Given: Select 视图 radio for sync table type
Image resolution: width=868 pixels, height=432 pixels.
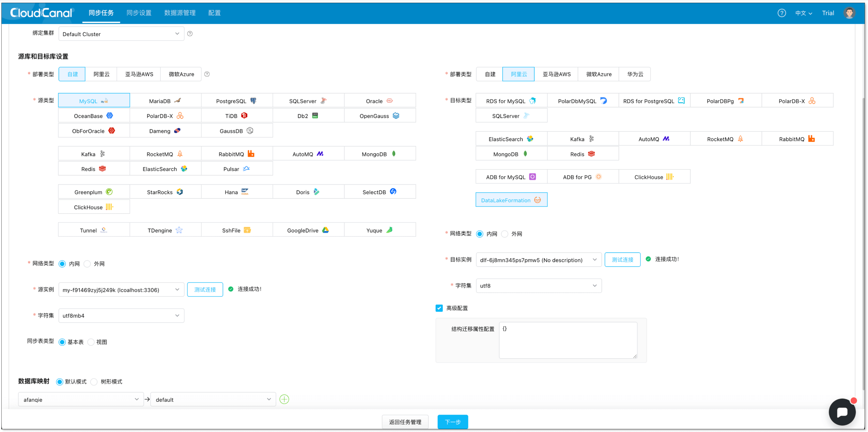Looking at the screenshot, I should 91,342.
